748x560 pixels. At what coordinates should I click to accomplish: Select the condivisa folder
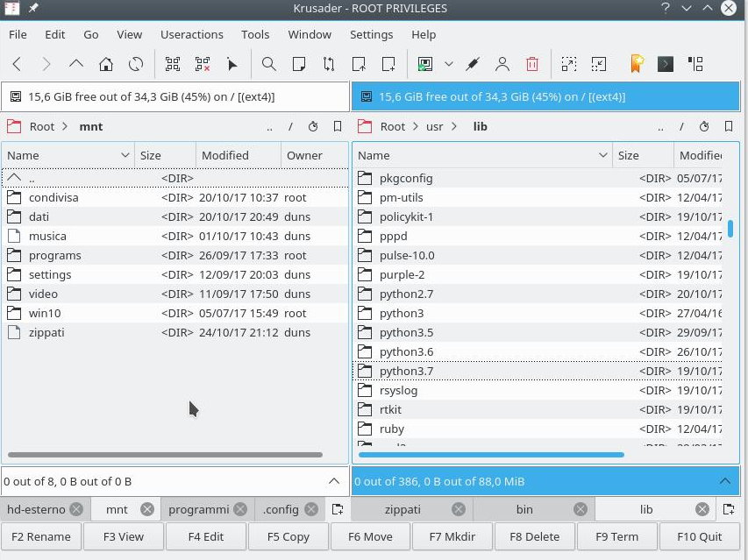click(175, 197)
